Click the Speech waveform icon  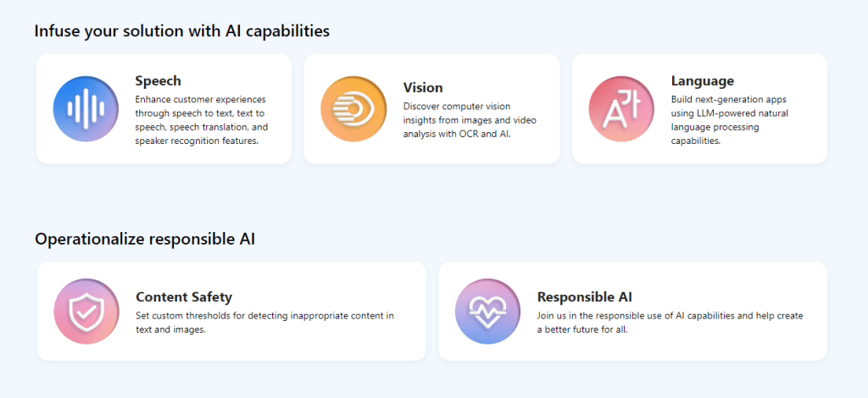(86, 108)
